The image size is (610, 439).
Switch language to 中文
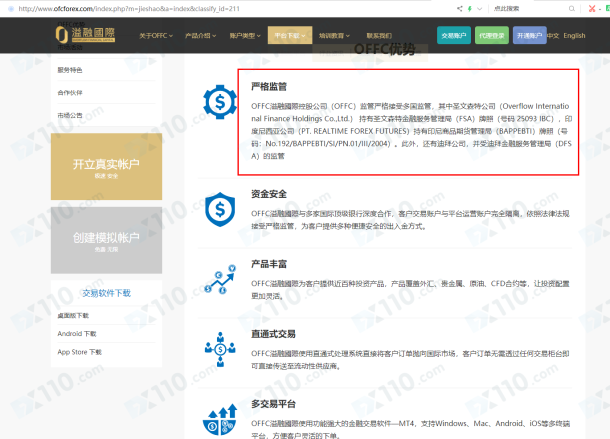pos(553,35)
